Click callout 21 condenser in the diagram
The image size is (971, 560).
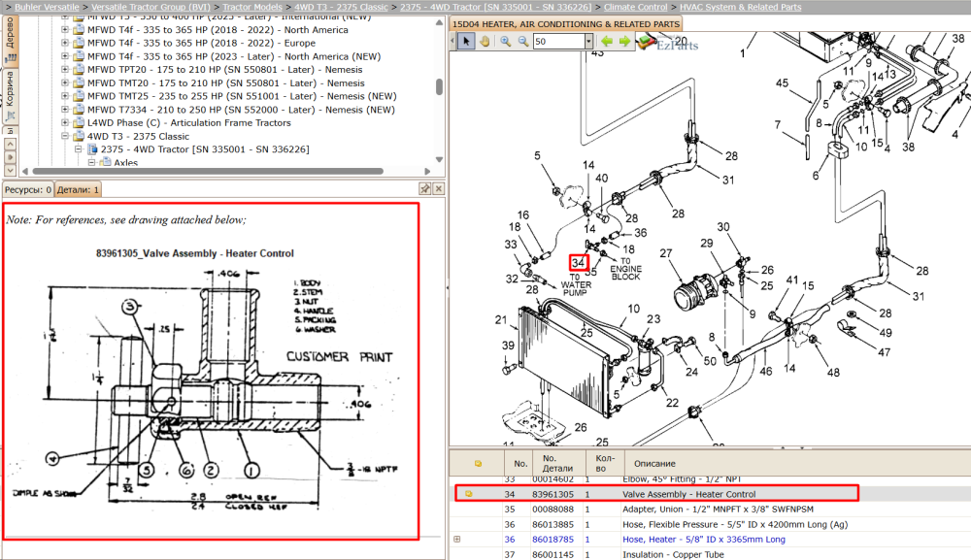click(501, 319)
